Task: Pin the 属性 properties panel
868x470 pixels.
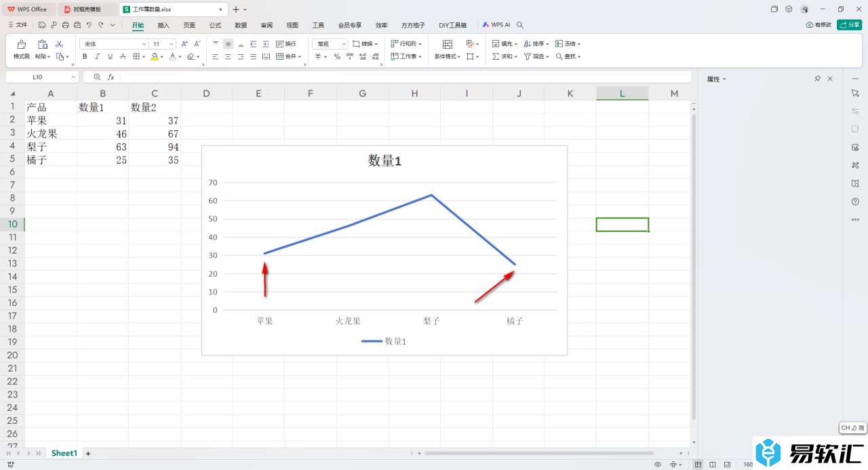Action: coord(817,79)
